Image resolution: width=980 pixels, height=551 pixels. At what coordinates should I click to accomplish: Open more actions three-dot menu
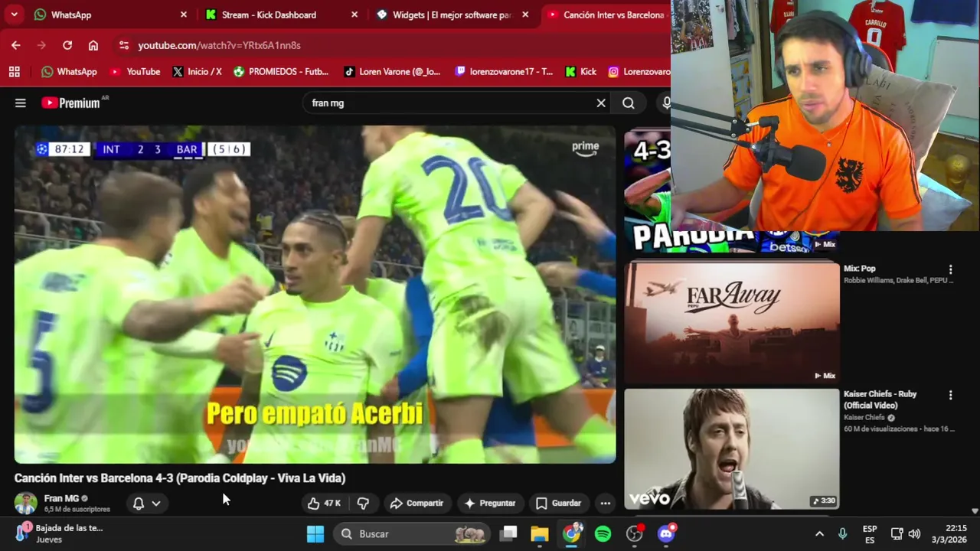606,503
